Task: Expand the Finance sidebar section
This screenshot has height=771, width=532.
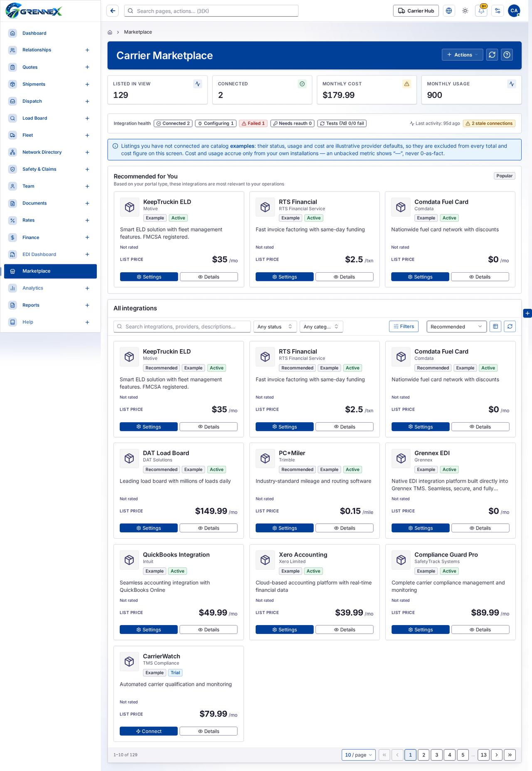Action: point(87,238)
